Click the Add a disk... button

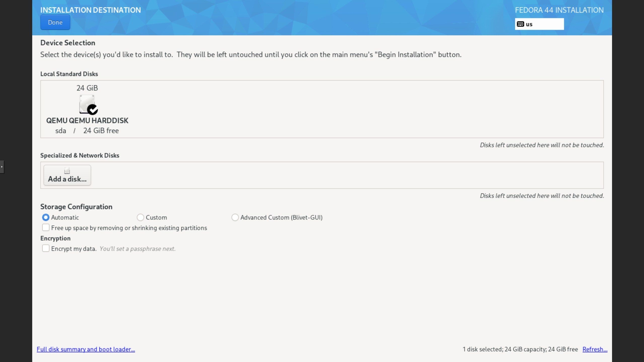[67, 175]
